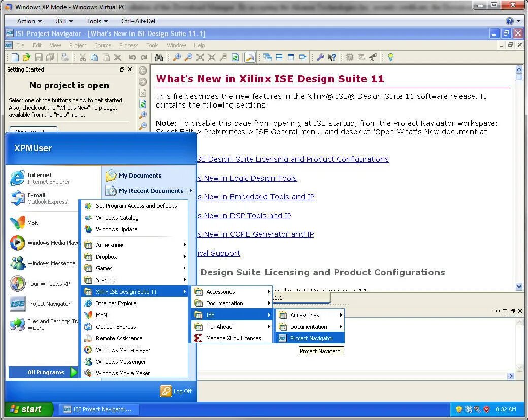Open the Tools dropdown of Virtual PC
Screen dimensions: 528x420
pos(97,21)
